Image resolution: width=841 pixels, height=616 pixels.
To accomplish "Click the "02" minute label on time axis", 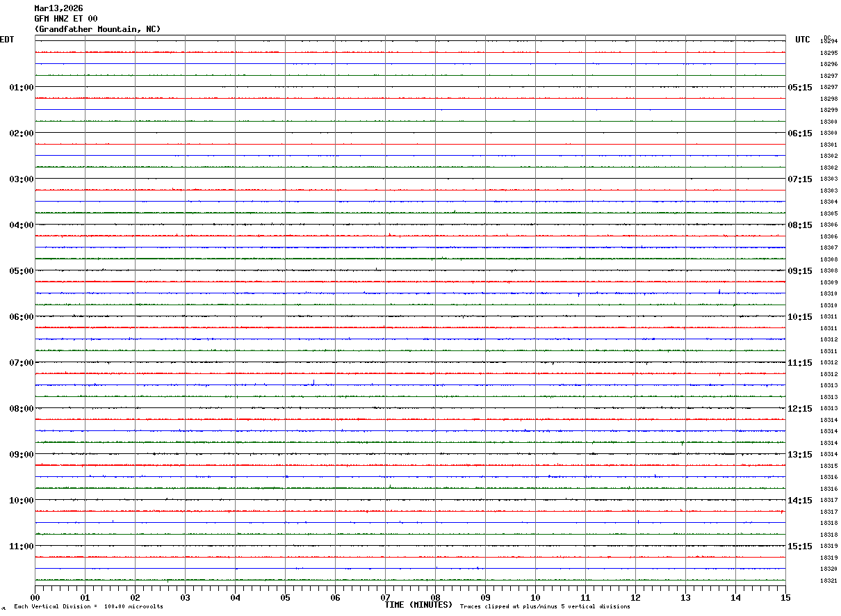I will [135, 597].
